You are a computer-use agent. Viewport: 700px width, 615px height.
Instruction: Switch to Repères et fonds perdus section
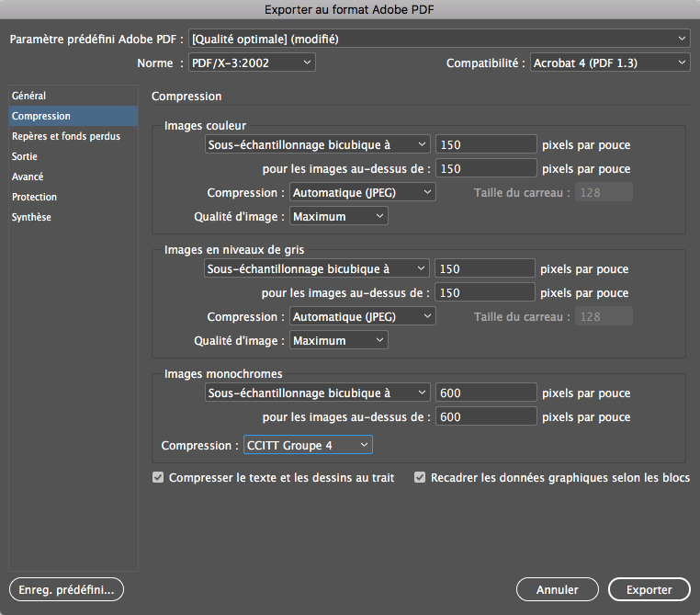[x=65, y=136]
